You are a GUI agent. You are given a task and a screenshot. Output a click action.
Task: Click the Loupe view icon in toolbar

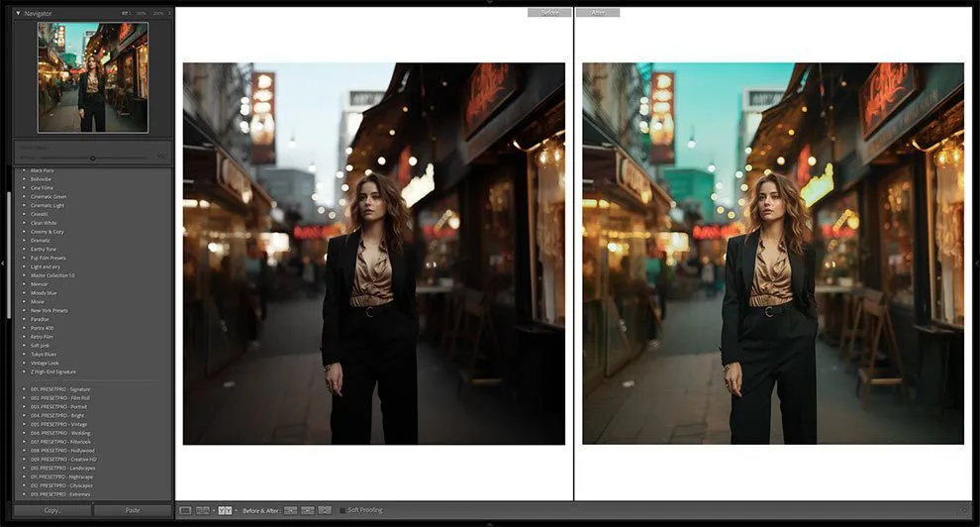coord(185,510)
